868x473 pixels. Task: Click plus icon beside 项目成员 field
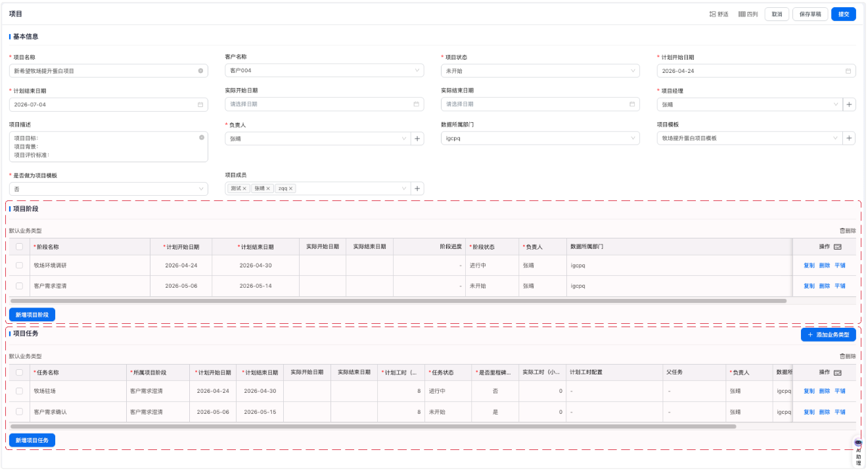point(417,189)
